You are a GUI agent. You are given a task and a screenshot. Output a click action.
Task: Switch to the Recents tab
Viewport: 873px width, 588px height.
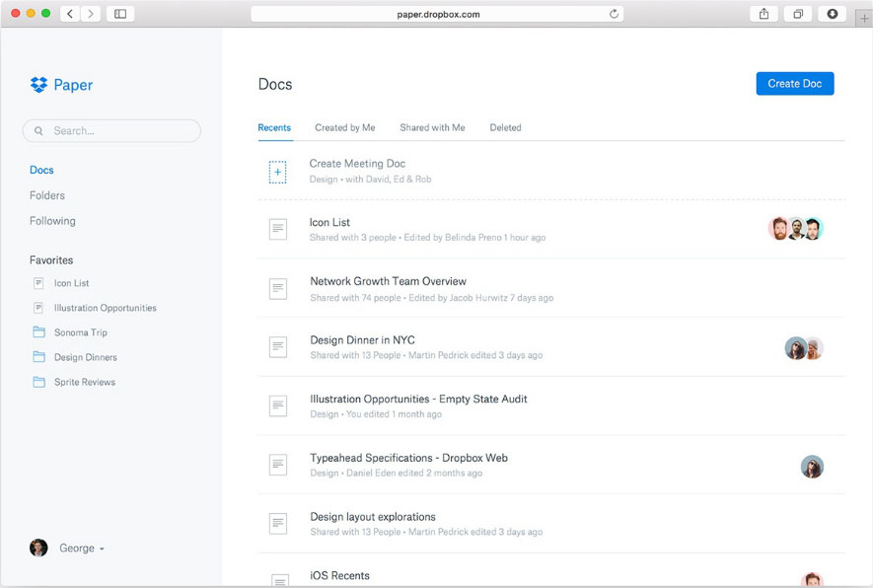tap(274, 127)
